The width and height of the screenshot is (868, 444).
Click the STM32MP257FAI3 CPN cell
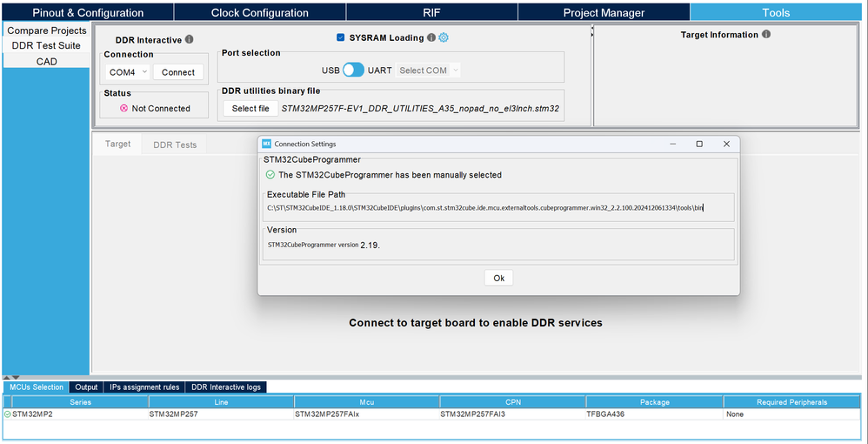(512, 414)
